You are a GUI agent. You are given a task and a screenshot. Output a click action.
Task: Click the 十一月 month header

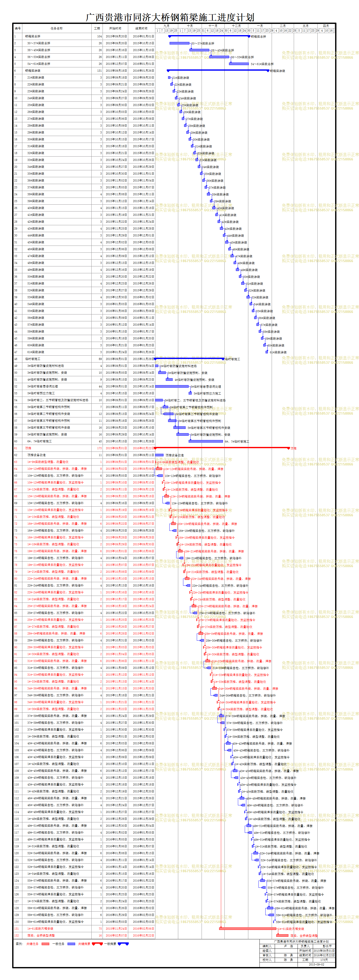[213, 26]
